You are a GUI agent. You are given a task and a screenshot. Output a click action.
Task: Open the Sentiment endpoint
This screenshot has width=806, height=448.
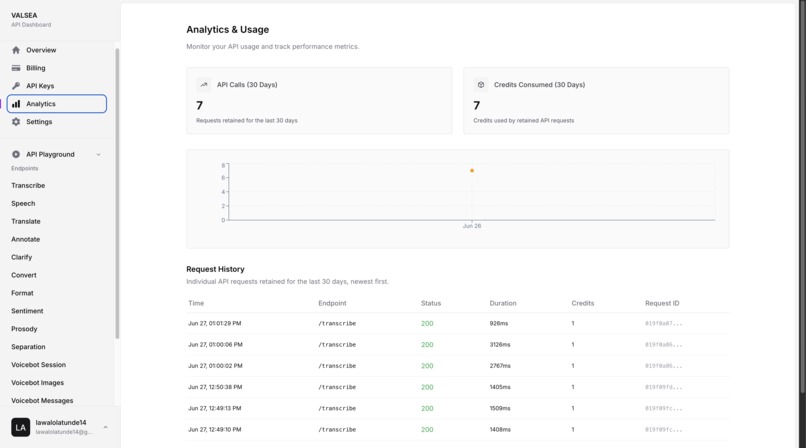(x=27, y=311)
